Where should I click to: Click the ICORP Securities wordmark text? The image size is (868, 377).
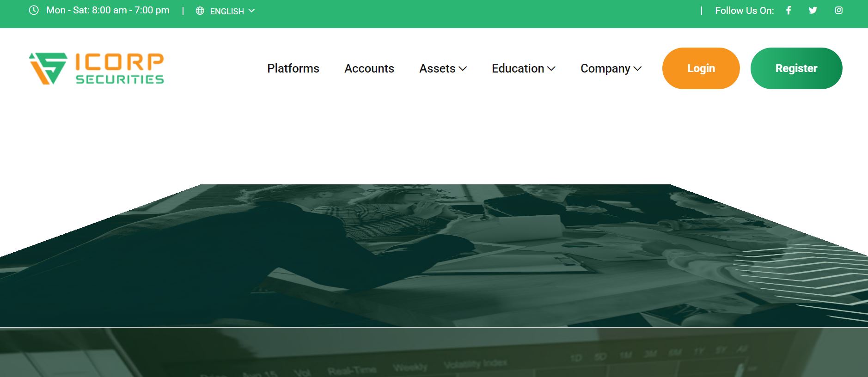coord(119,68)
